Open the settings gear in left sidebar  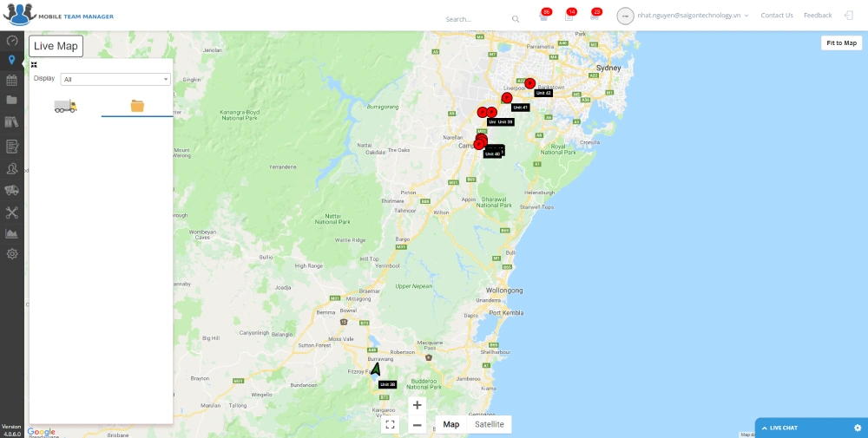[x=12, y=254]
